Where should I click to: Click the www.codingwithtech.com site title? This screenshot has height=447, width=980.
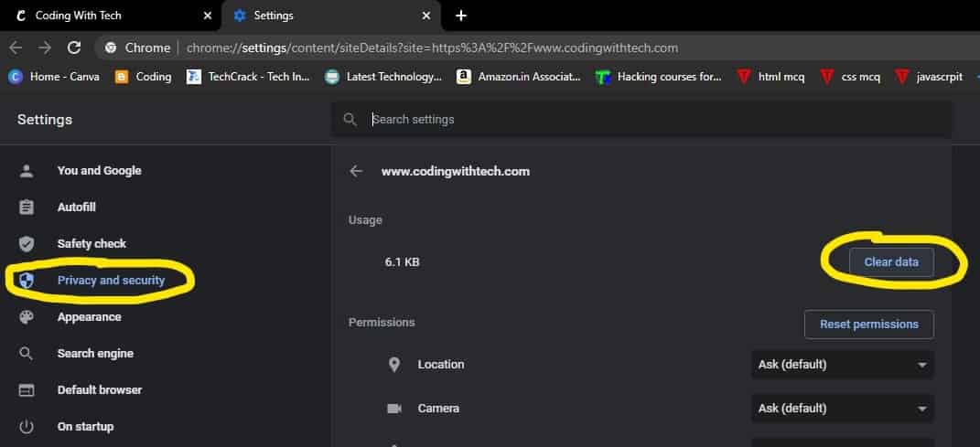point(456,171)
